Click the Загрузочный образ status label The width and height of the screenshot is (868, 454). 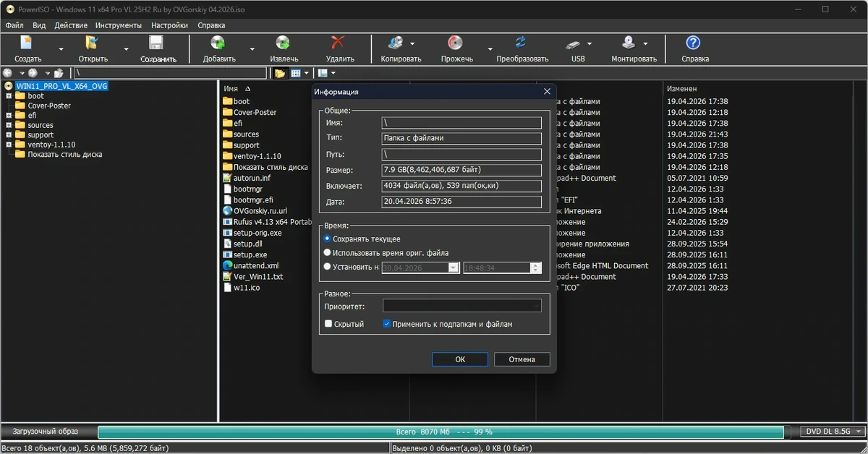tap(45, 432)
